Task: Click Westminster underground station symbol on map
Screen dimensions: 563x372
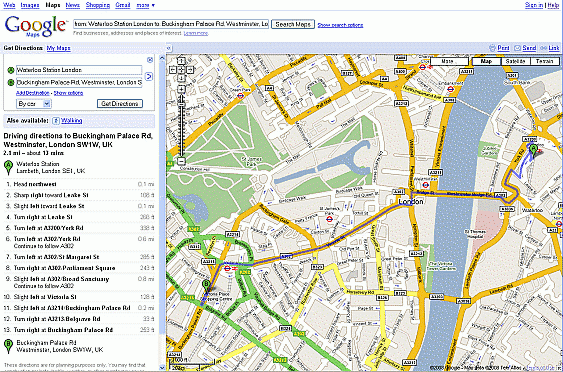Action: click(425, 185)
